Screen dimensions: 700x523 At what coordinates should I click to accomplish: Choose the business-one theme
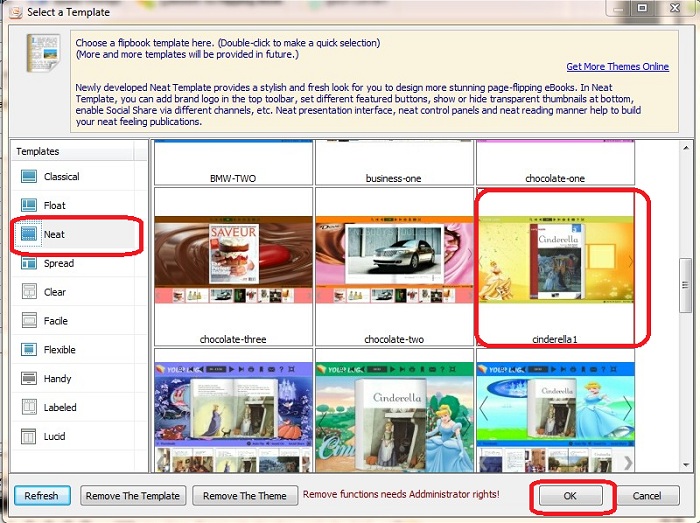(x=394, y=162)
